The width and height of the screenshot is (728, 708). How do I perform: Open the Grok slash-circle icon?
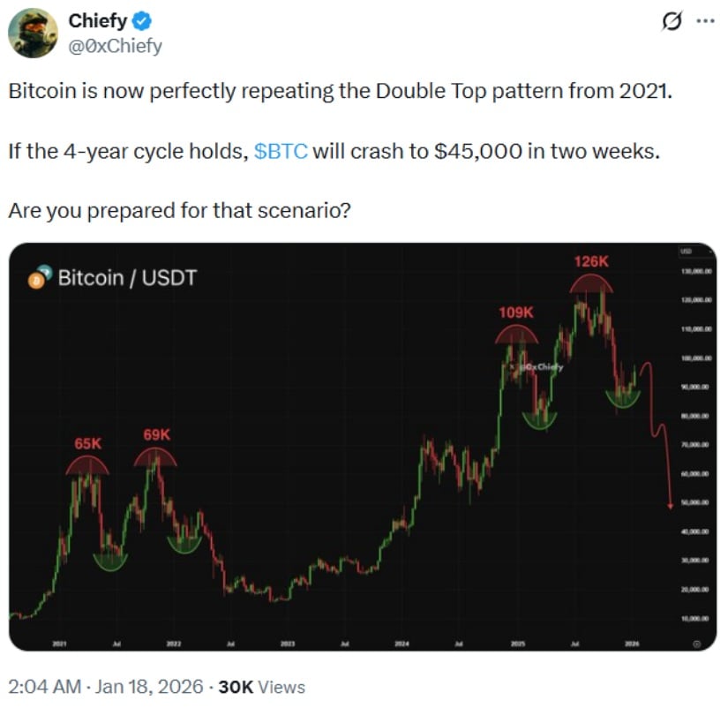669,23
